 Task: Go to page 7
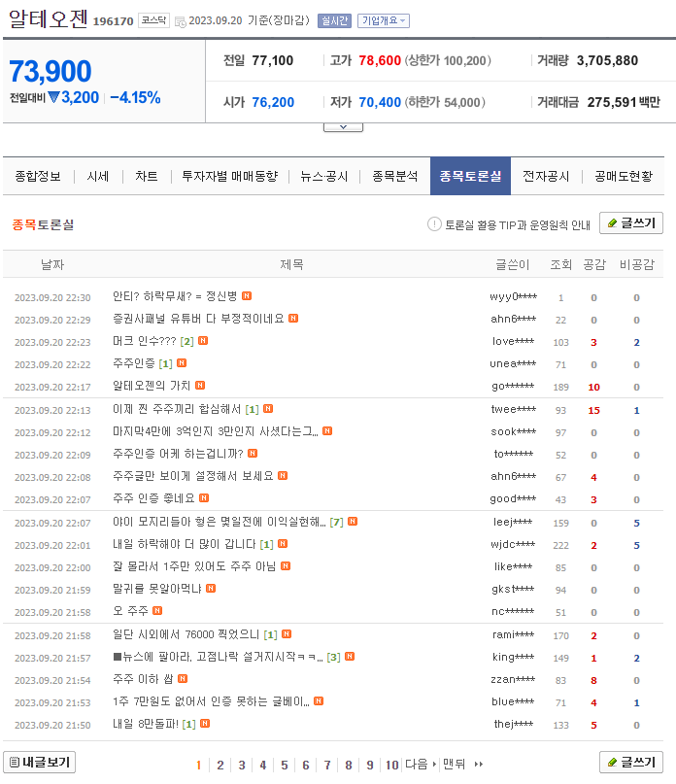(x=327, y=765)
